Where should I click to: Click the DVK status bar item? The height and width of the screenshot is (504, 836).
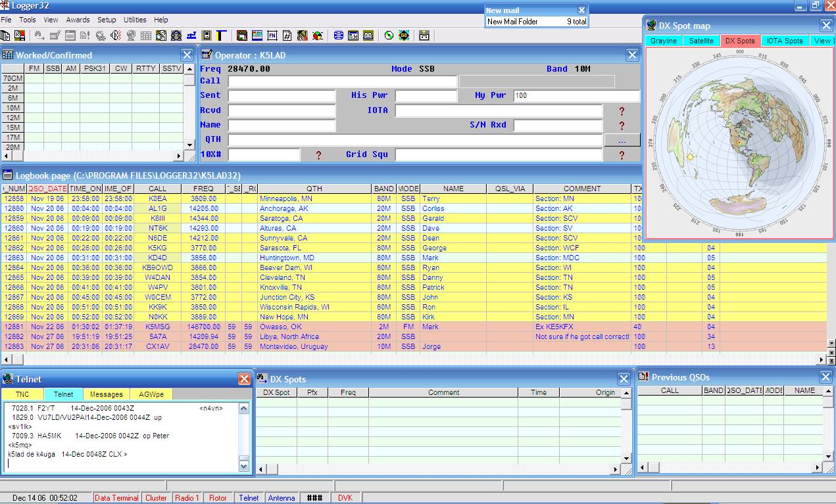(x=345, y=498)
